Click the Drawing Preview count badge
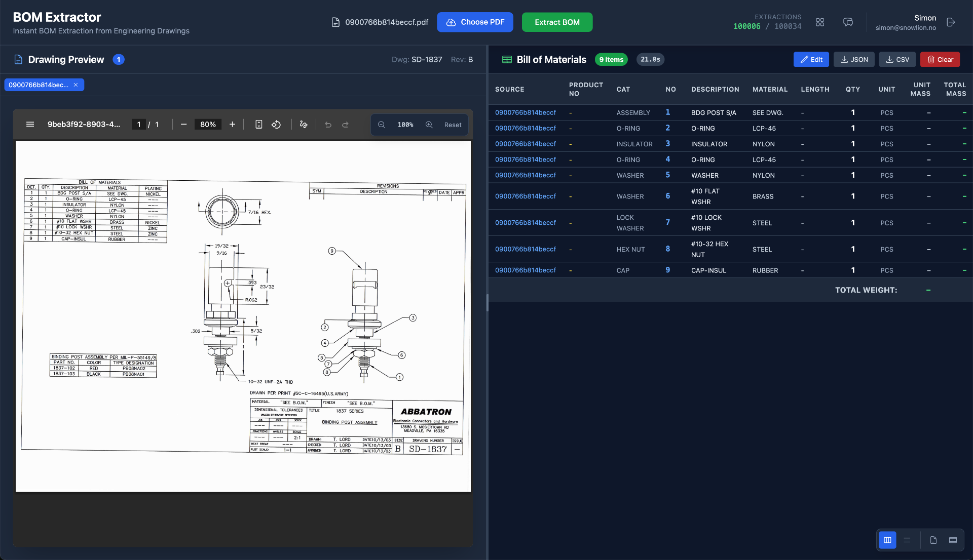 tap(119, 59)
